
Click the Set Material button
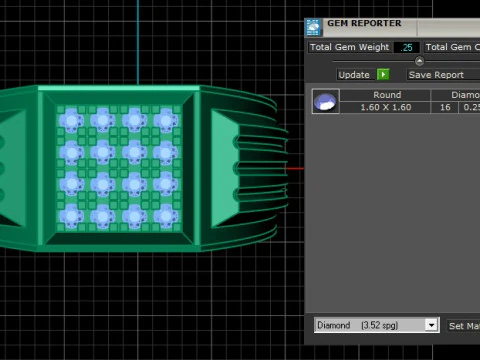[x=463, y=326]
